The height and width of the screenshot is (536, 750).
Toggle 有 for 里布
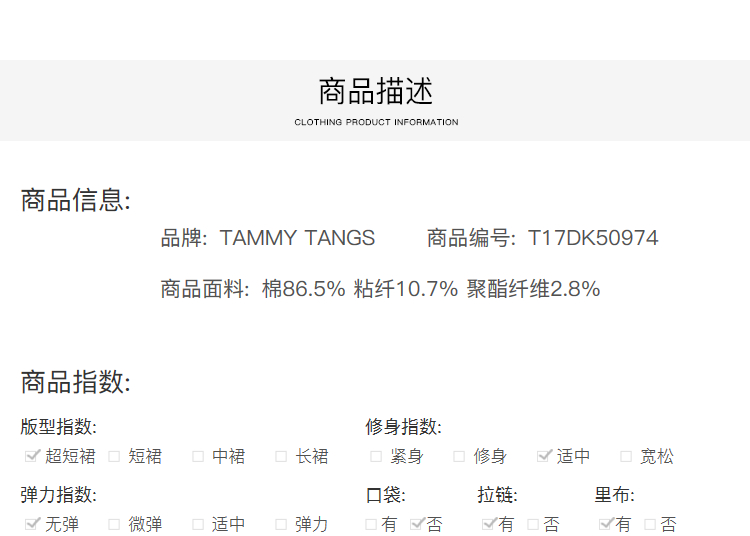pyautogui.click(x=606, y=524)
